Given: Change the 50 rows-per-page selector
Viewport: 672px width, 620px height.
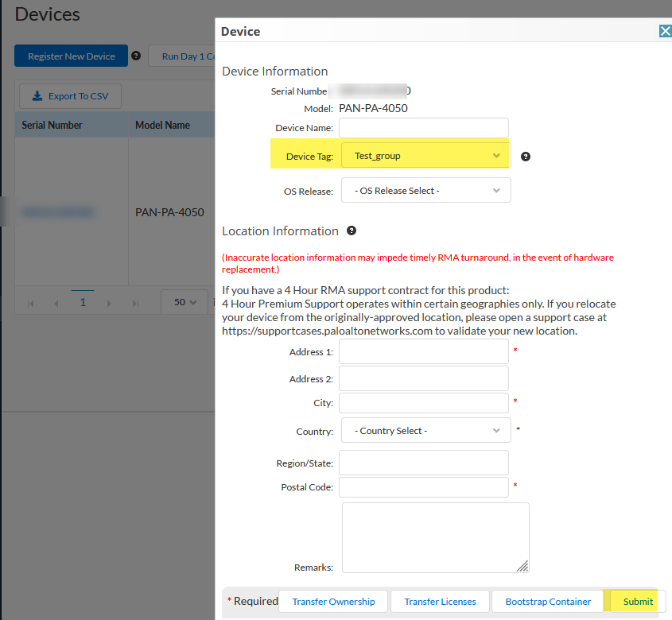Looking at the screenshot, I should click(185, 302).
